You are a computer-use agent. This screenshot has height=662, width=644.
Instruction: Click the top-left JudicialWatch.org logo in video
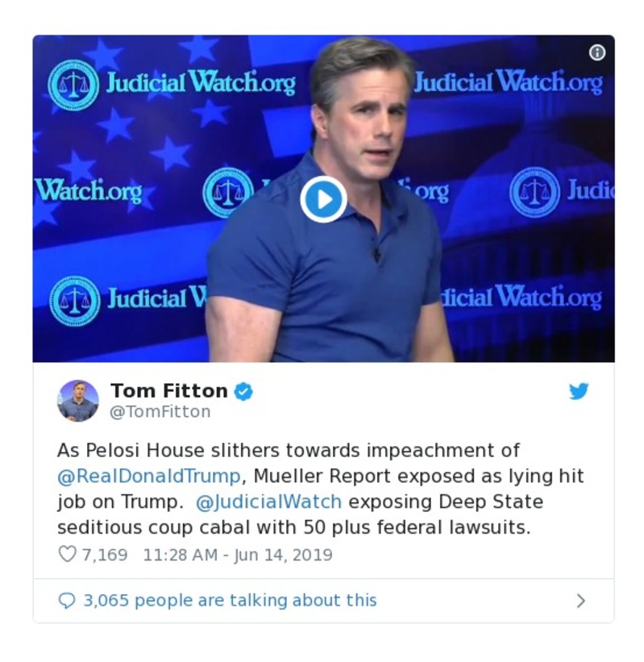click(171, 84)
